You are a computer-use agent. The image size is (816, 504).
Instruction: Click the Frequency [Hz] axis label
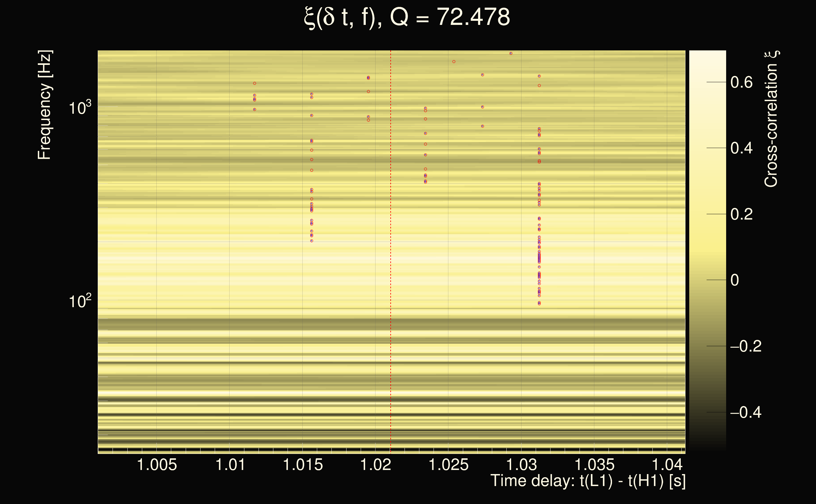(x=45, y=105)
